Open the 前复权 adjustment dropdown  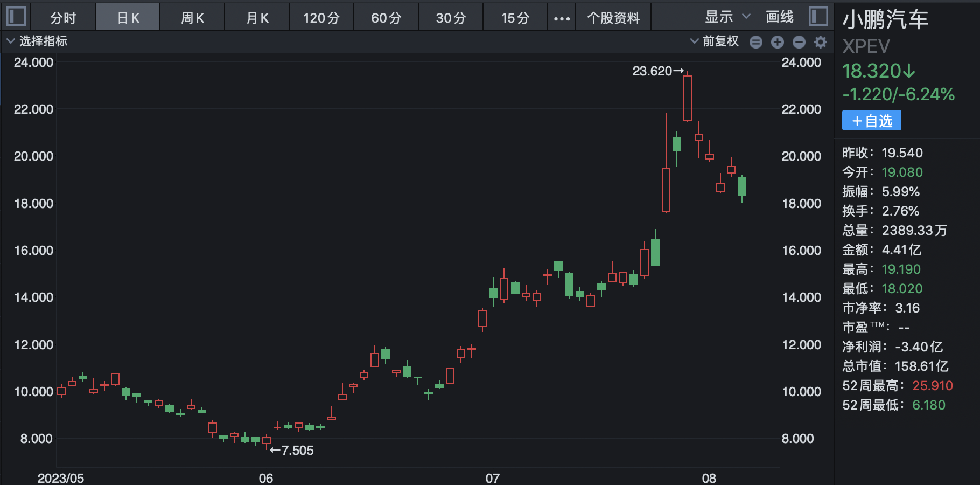tap(715, 41)
